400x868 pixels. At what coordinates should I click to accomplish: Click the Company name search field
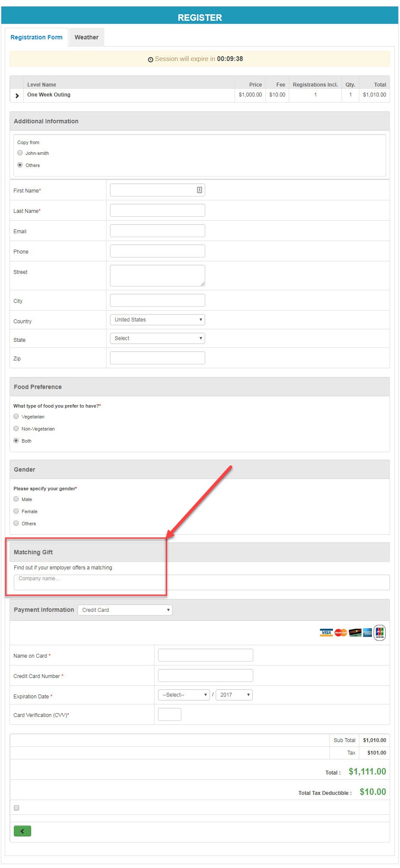click(202, 582)
